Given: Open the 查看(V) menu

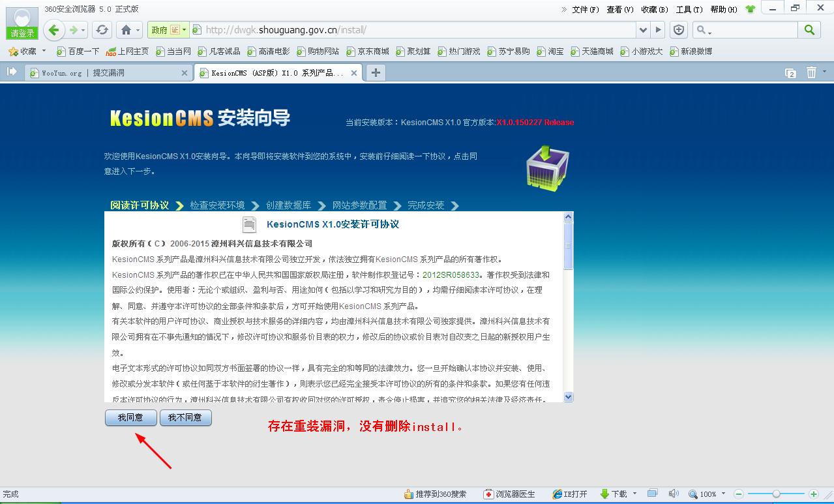Looking at the screenshot, I should (619, 9).
